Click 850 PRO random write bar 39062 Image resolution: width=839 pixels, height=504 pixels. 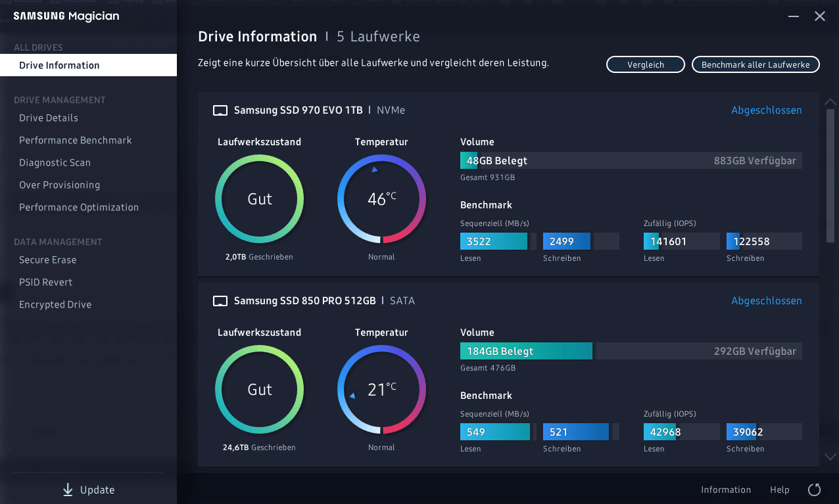tap(764, 432)
